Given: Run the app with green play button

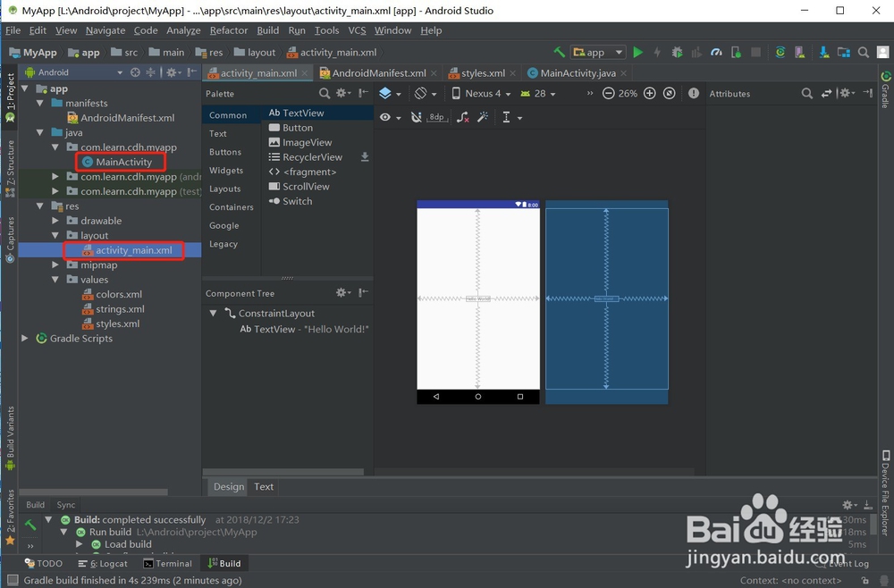Looking at the screenshot, I should pyautogui.click(x=638, y=53).
